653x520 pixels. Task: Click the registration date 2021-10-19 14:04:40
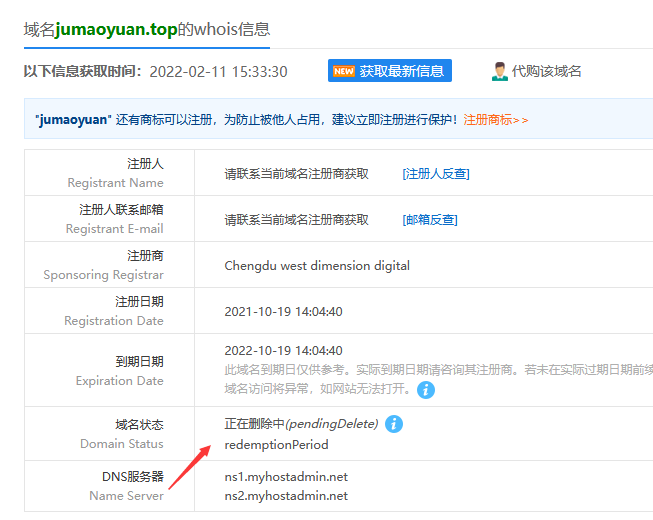(x=283, y=312)
